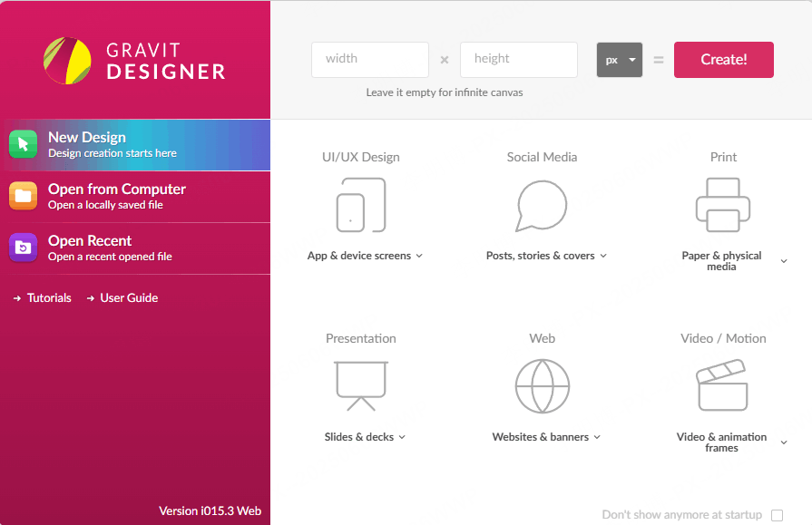Click the Presentation heading
The height and width of the screenshot is (525, 812).
point(361,338)
